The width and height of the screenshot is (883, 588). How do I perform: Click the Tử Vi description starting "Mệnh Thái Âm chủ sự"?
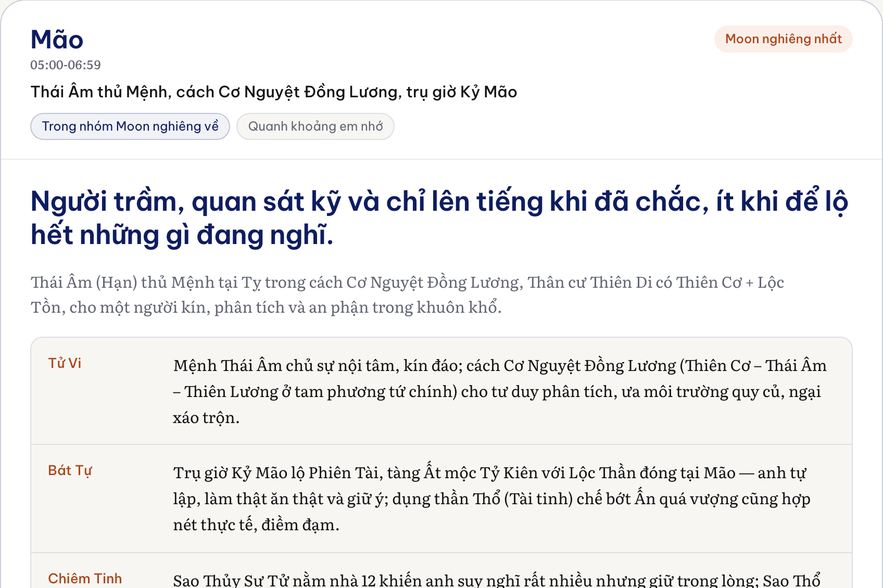pyautogui.click(x=500, y=391)
